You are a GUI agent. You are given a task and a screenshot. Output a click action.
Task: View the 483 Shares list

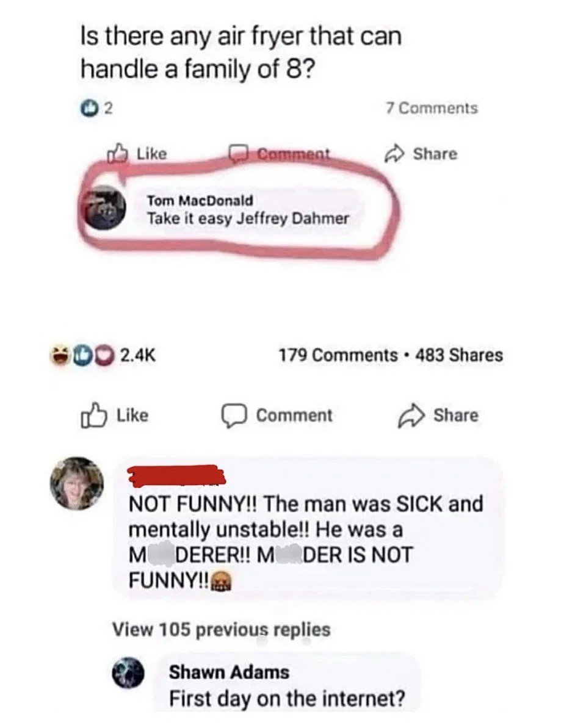point(459,355)
